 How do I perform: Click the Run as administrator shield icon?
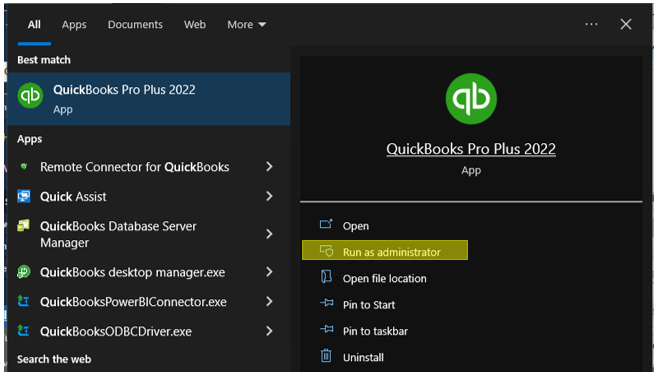326,251
